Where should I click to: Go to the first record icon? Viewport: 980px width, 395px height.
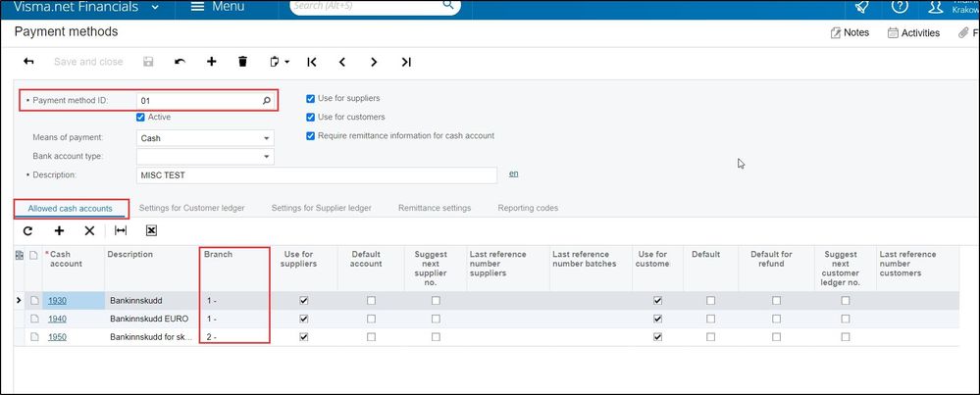(x=311, y=62)
